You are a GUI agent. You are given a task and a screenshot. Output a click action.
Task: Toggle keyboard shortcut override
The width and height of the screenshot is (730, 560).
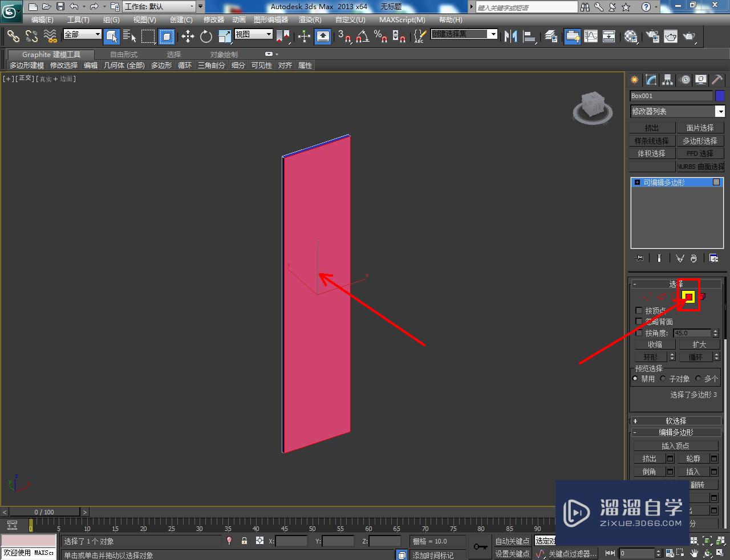point(323,36)
